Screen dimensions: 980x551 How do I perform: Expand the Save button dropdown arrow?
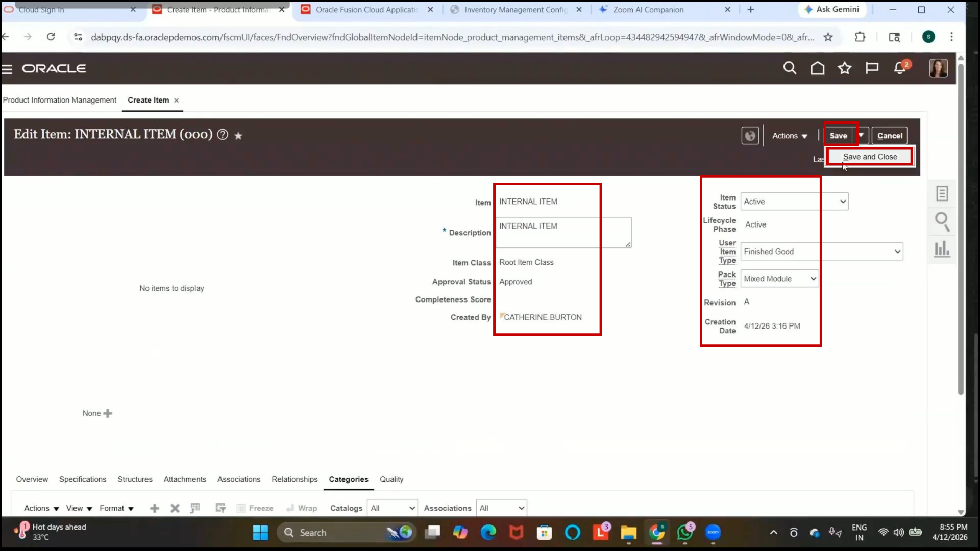pyautogui.click(x=861, y=135)
